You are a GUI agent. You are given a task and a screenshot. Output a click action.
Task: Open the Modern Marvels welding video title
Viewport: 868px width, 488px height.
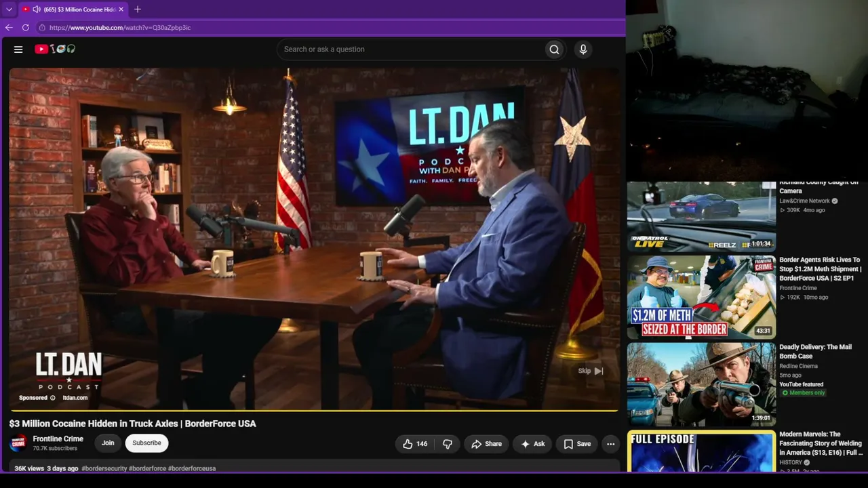pos(821,443)
